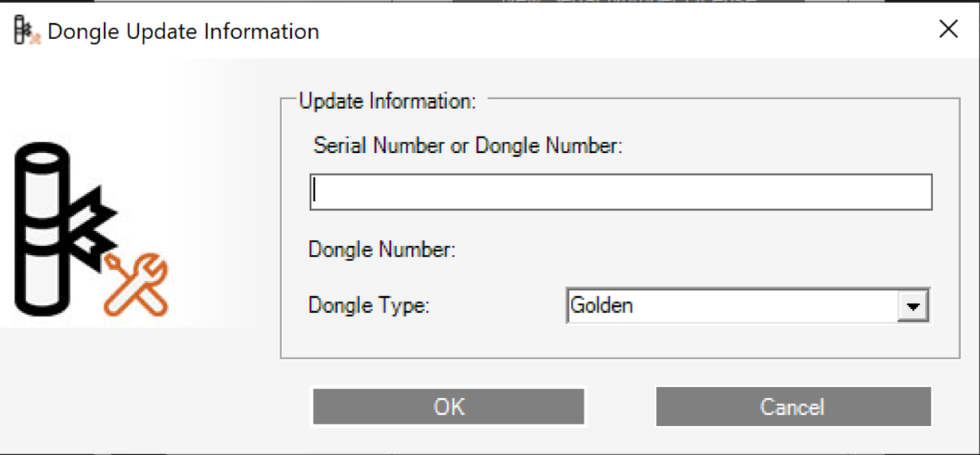Click the Serial Number or Dongle Number field
The image size is (980, 455).
620,192
